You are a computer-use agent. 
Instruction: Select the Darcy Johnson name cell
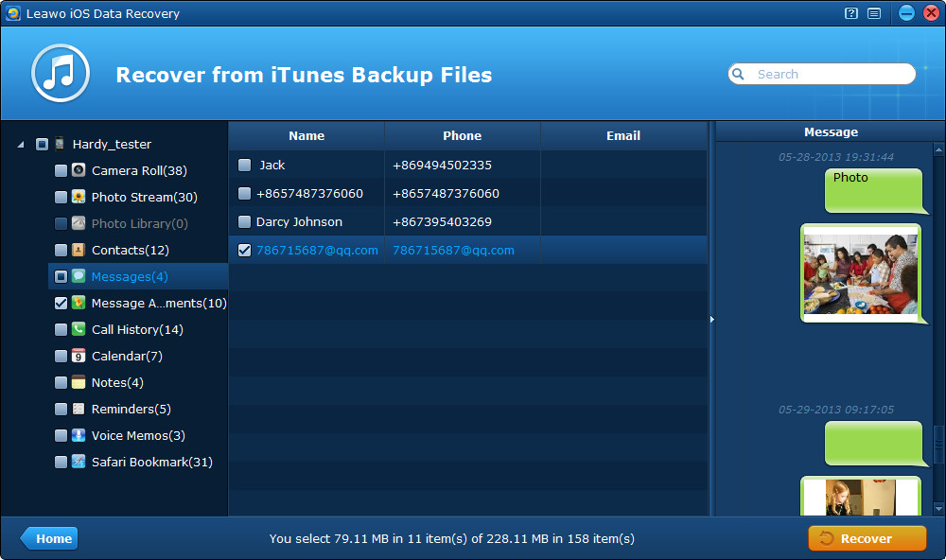click(x=299, y=222)
